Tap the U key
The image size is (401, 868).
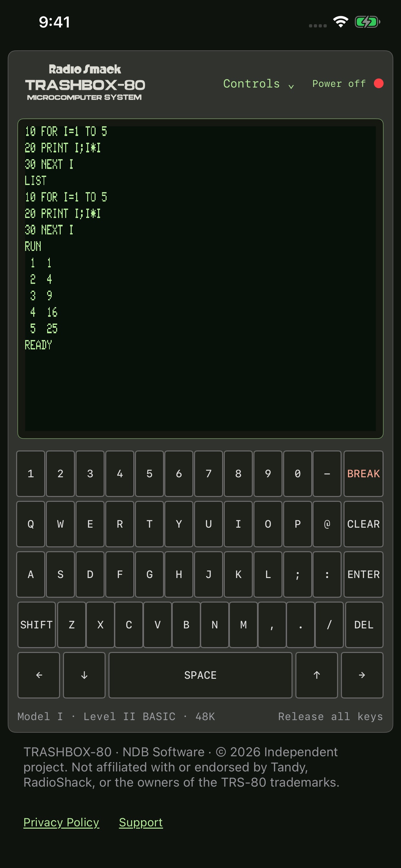tap(209, 524)
